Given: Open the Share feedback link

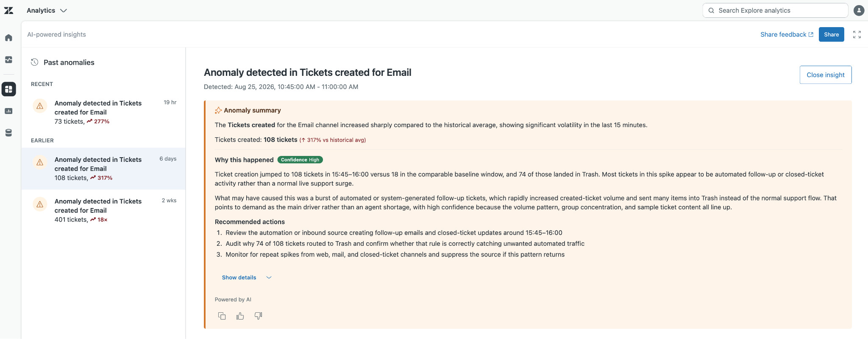Looking at the screenshot, I should [x=787, y=35].
